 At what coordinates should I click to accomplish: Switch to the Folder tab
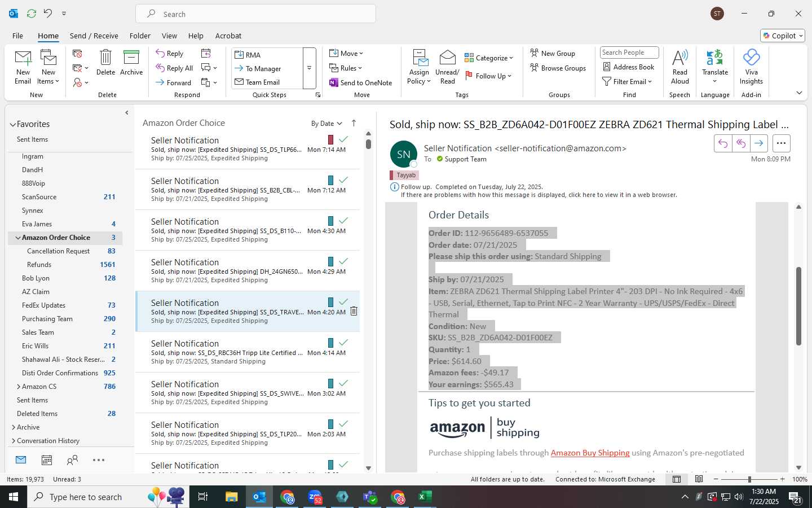(x=140, y=36)
